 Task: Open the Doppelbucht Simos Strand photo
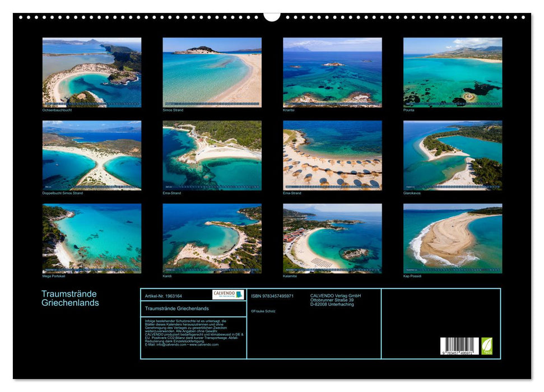[x=92, y=155]
